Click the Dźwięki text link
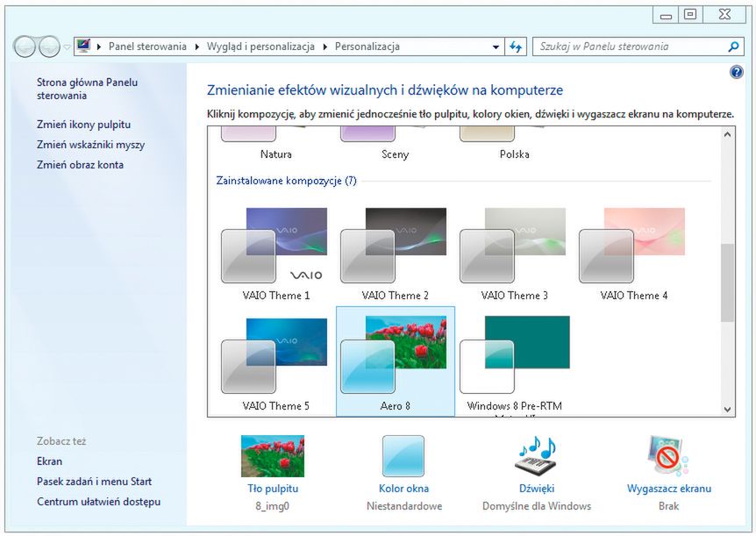This screenshot has width=756, height=536. click(x=537, y=489)
